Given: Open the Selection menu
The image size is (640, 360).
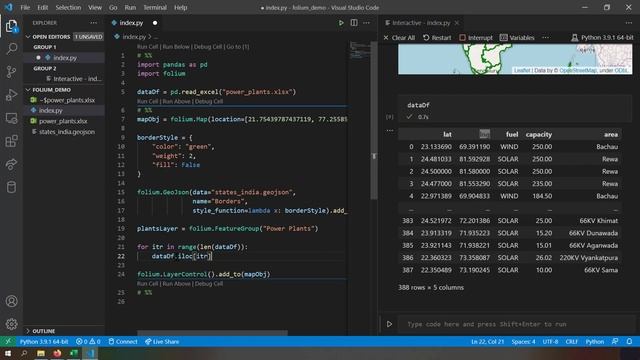Looking at the screenshot, I should pyautogui.click(x=68, y=7).
